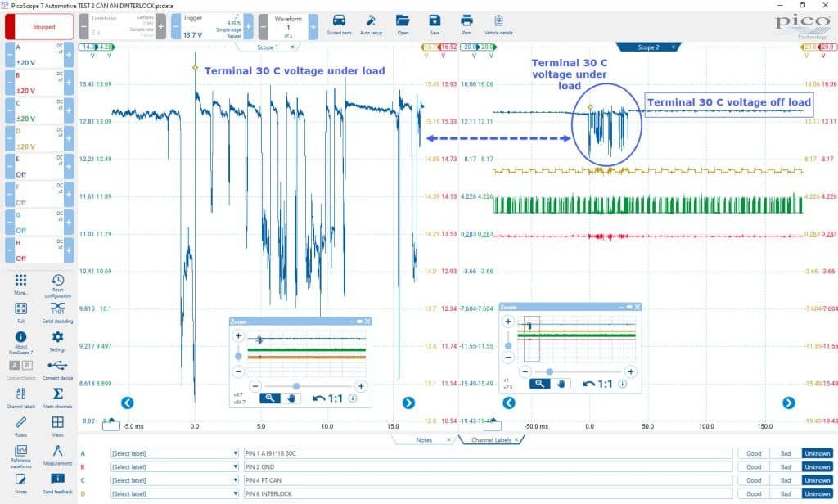This screenshot has width=838, height=504.
Task: Mark channel B as Bad
Action: [786, 466]
